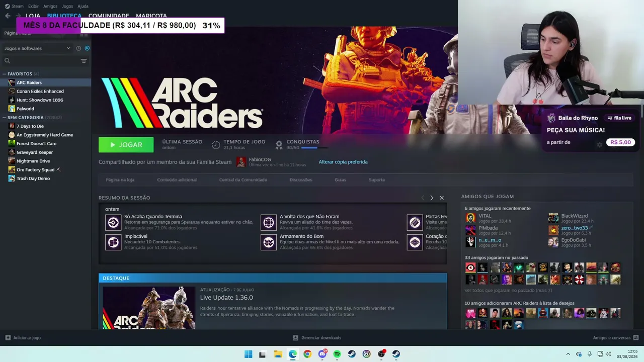
Task: Go to the COMUNIDADE section
Action: point(109,16)
